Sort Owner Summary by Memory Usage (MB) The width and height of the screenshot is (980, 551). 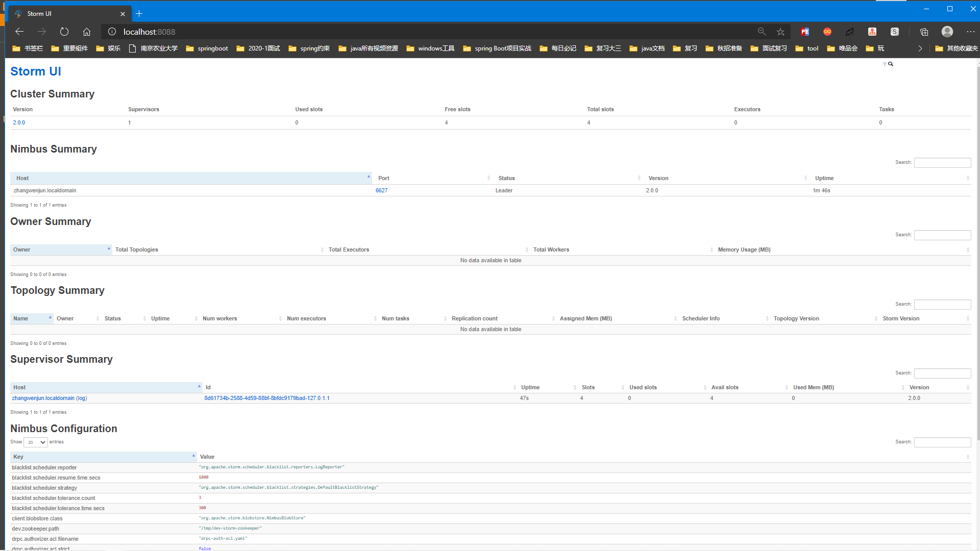click(843, 249)
